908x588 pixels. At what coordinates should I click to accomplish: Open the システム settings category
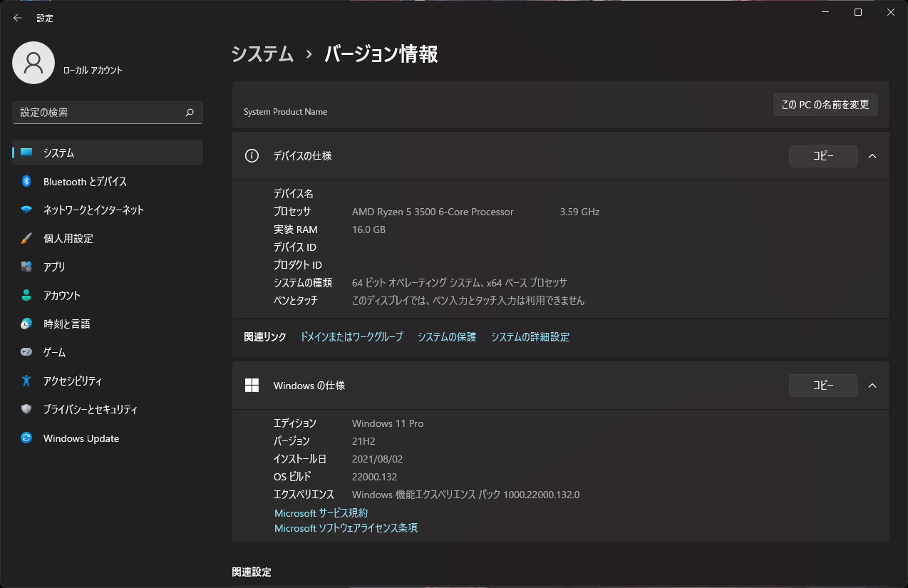[x=108, y=153]
